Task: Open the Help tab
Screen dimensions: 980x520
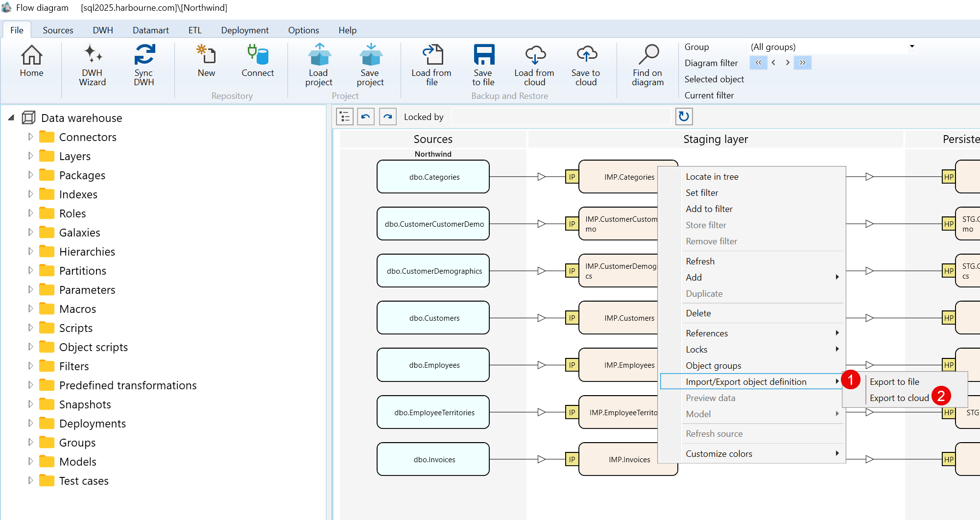Action: click(x=348, y=30)
